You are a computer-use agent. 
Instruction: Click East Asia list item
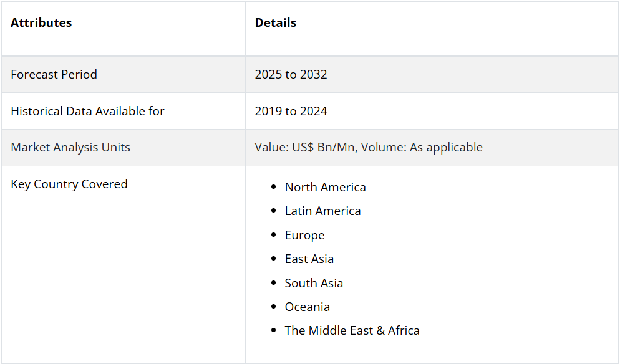click(309, 259)
